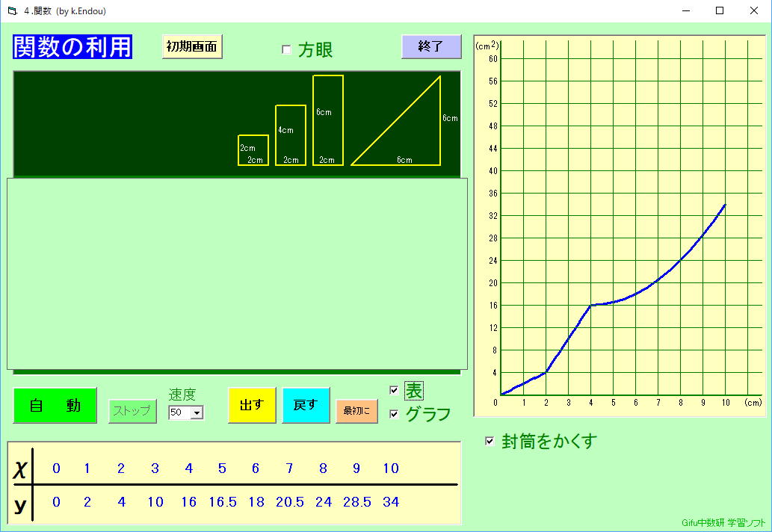Click the cyan 戻す button
This screenshot has width=772, height=532.
click(x=306, y=405)
